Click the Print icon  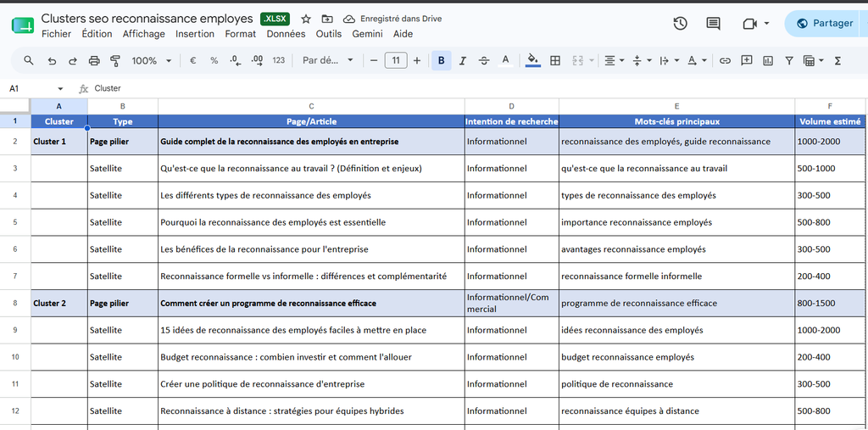pos(94,60)
